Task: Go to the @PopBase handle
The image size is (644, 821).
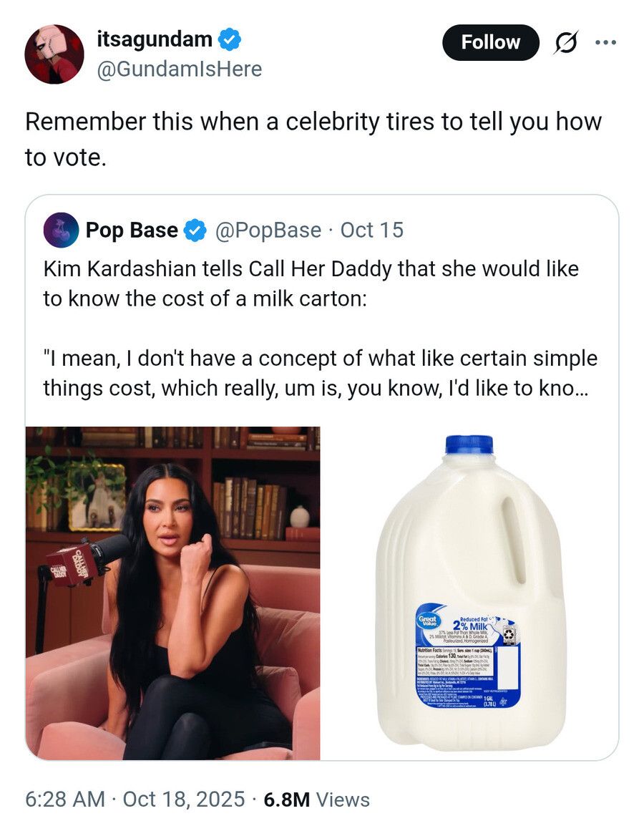Action: [268, 230]
